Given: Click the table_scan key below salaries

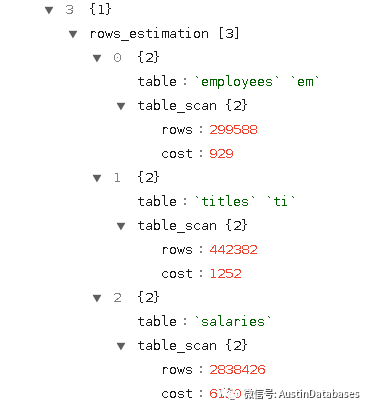Looking at the screenshot, I should (x=177, y=346).
